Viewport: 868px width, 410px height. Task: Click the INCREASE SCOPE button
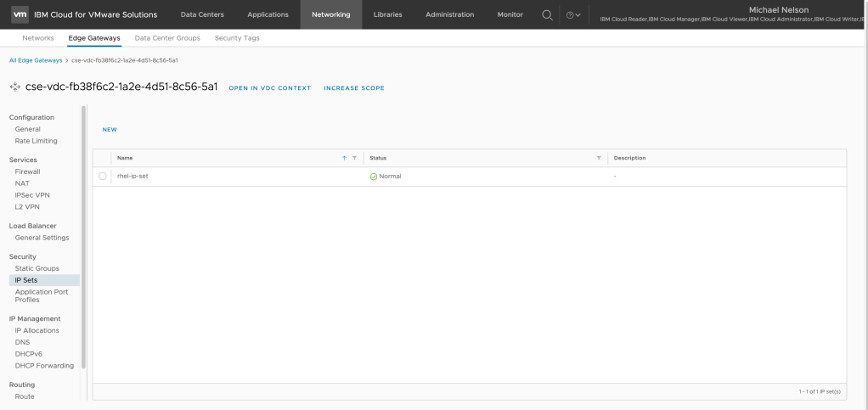tap(354, 88)
